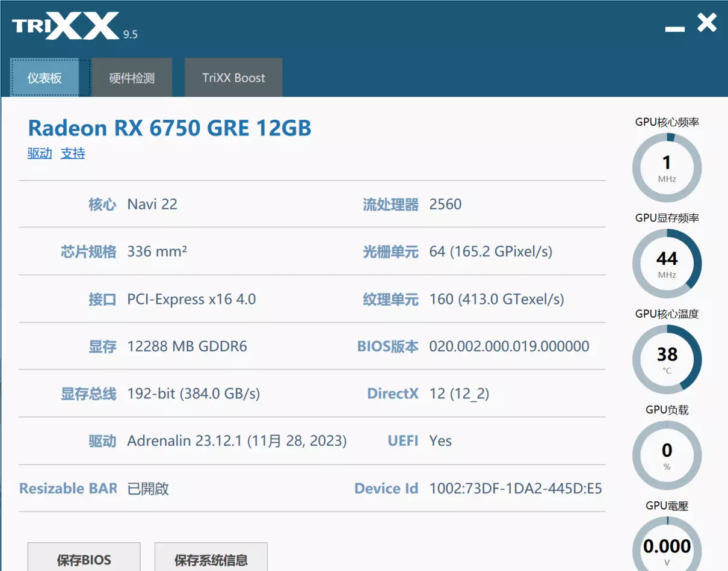Click the GPU核心温度 gauge showing 38 °C
The width and height of the screenshot is (728, 571).
[667, 360]
